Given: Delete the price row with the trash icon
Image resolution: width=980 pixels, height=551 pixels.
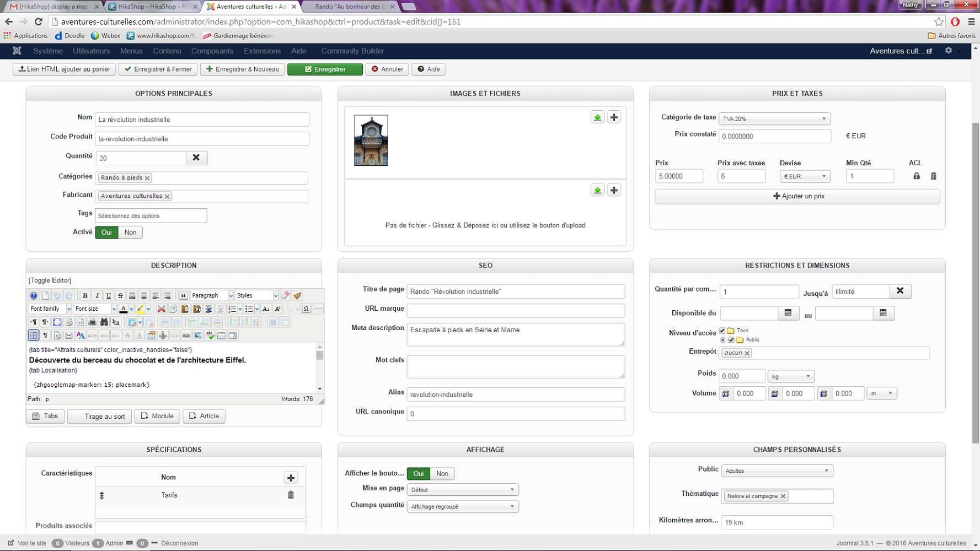Looking at the screenshot, I should pos(934,176).
